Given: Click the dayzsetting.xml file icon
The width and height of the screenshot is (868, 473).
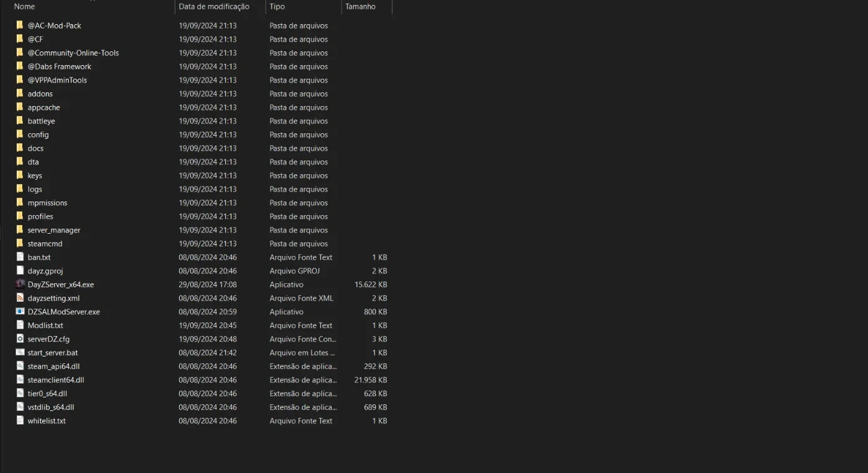Looking at the screenshot, I should (20, 298).
